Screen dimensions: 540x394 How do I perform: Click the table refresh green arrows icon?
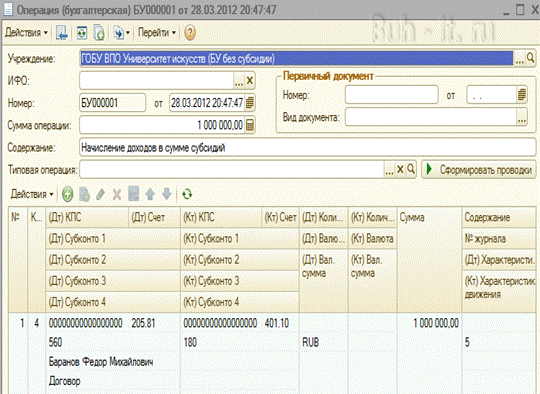tap(187, 195)
